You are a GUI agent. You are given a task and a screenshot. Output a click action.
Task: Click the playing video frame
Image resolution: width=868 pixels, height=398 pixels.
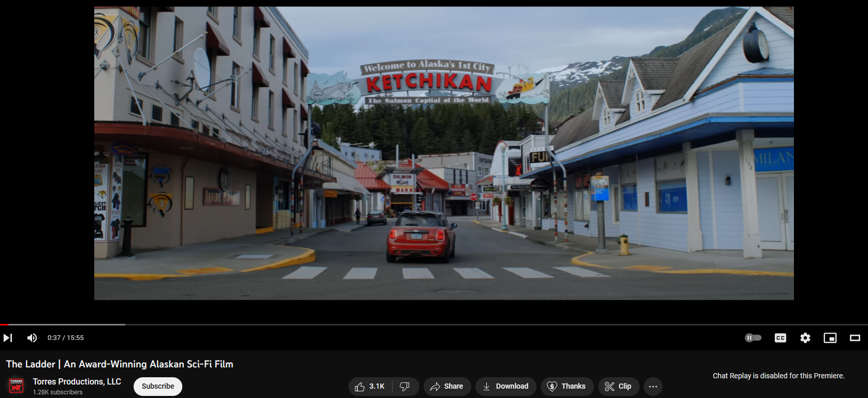[x=444, y=153]
